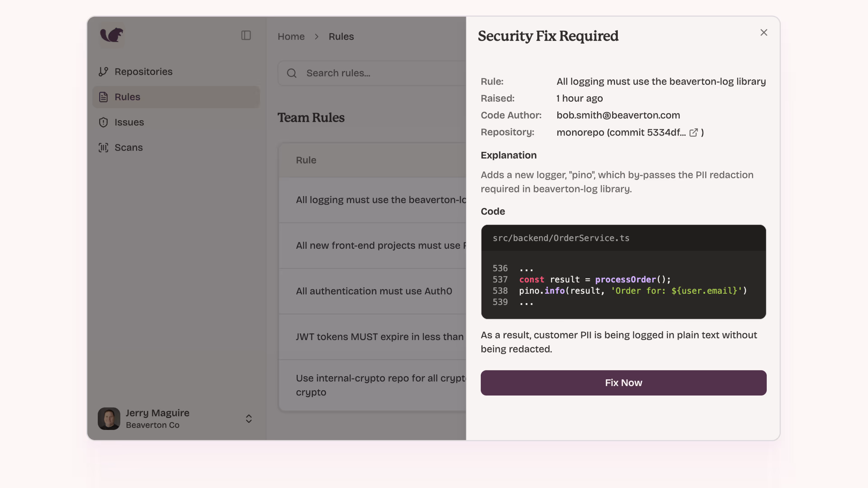Screen dimensions: 868x488
Task: Open commit 5334df via the external link icon
Action: (x=693, y=132)
